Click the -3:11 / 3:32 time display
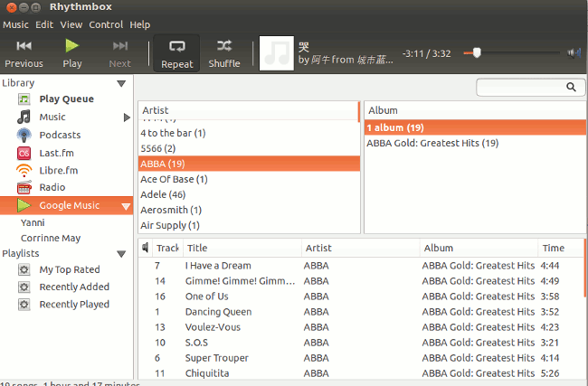 click(x=426, y=53)
